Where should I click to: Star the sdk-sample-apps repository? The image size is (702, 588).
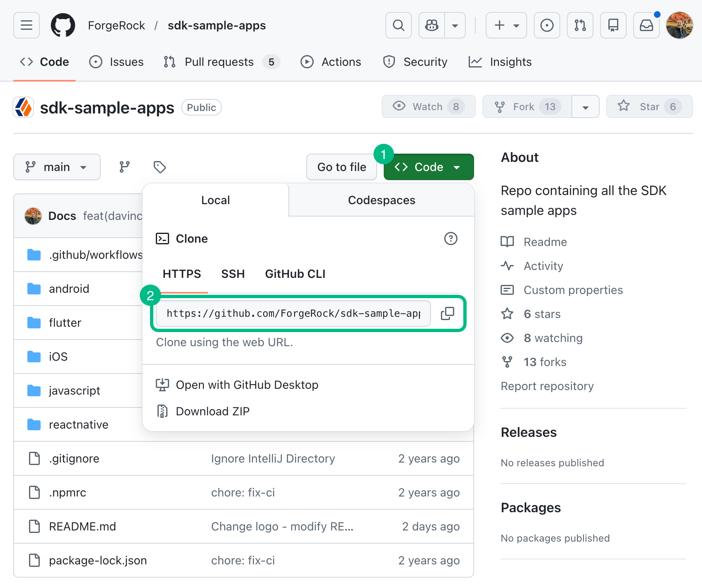[648, 106]
